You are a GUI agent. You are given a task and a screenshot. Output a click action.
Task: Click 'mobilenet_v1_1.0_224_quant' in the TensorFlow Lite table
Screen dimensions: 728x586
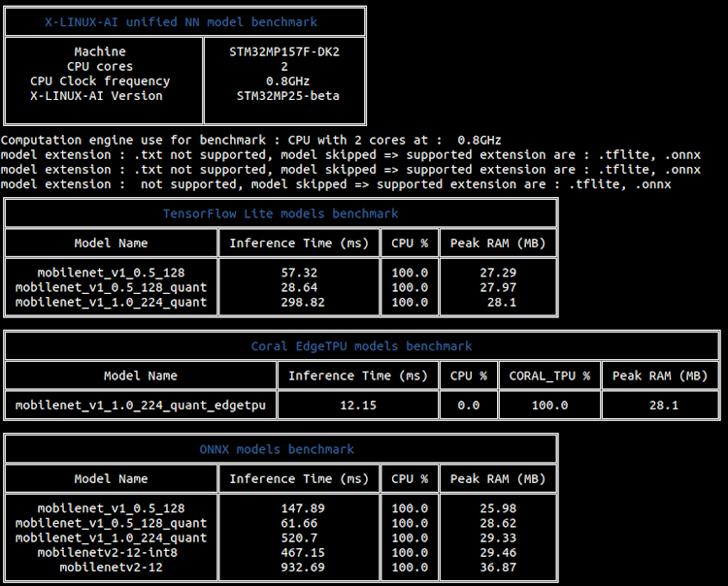(111, 302)
